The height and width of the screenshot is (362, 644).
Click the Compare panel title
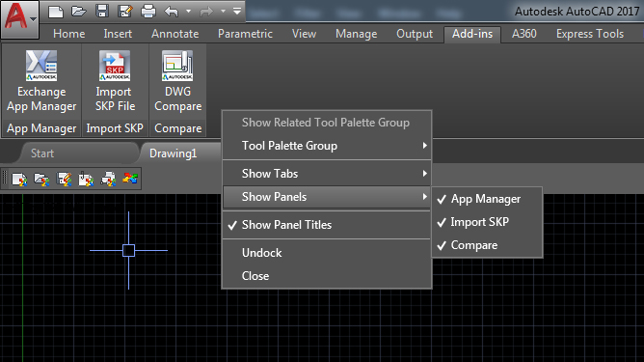(177, 128)
